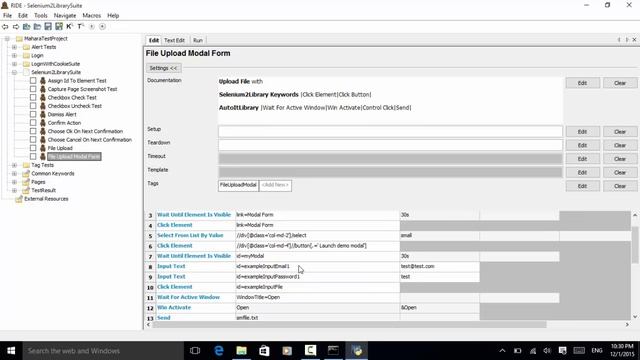Click the Run Tests round toolbar icon
640x360 pixels.
(92, 27)
